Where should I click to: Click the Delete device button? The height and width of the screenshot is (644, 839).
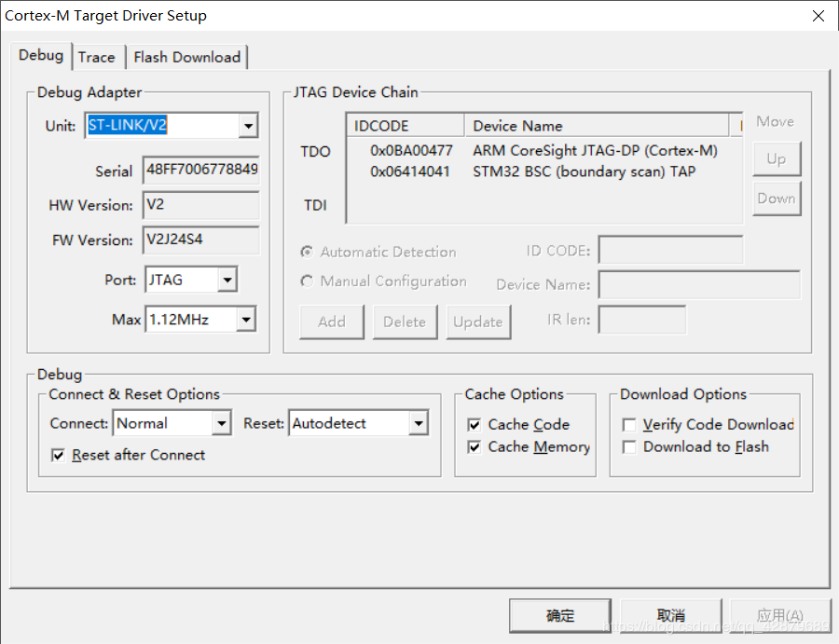[406, 322]
